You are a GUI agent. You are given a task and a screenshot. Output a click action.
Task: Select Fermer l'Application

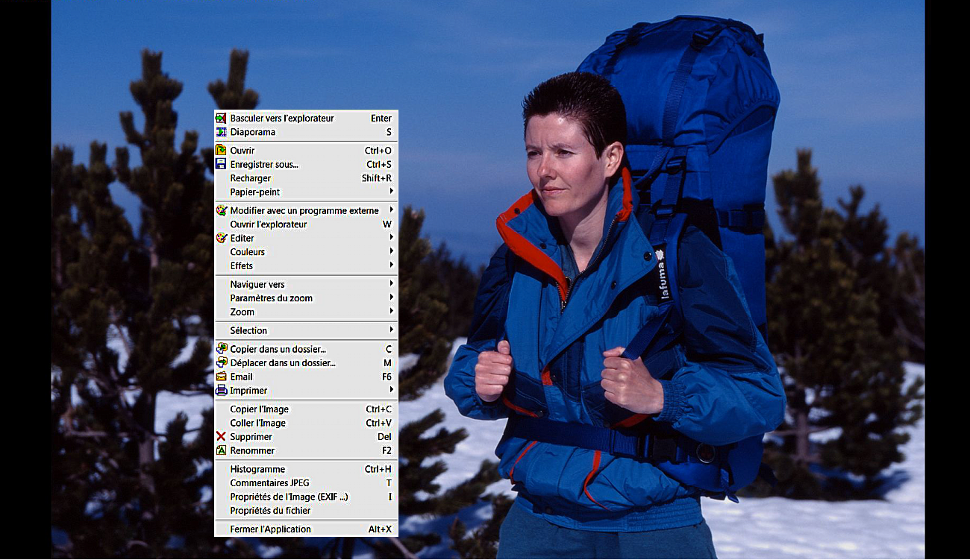[306, 529]
